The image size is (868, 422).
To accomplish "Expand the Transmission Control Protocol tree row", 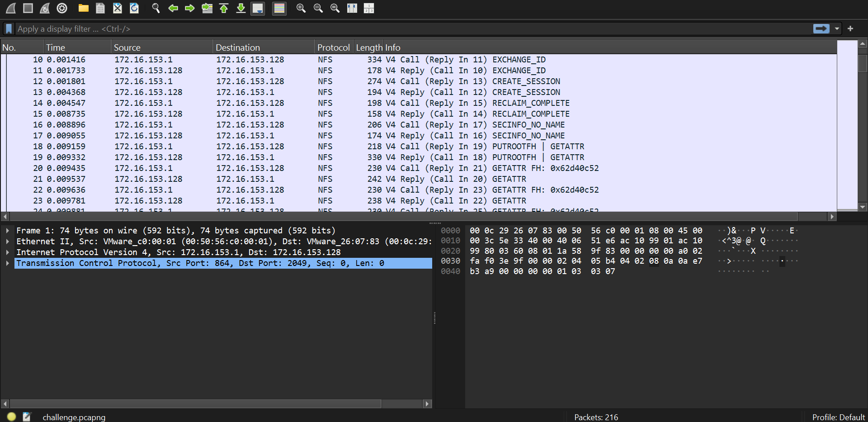I will [8, 263].
